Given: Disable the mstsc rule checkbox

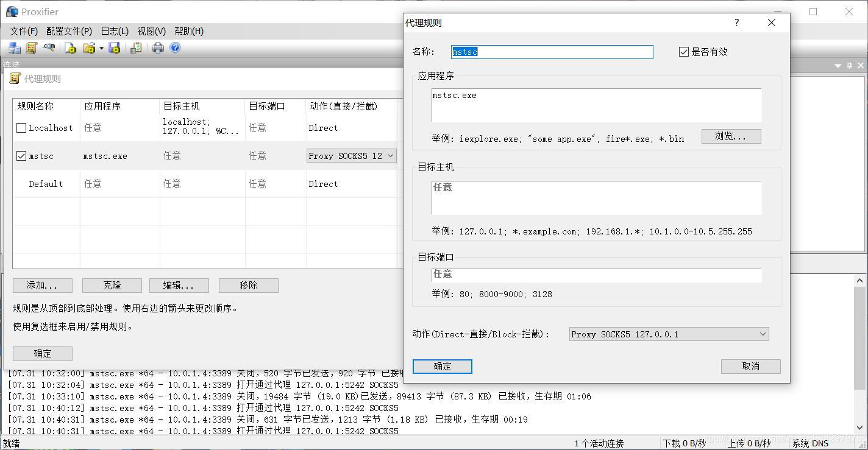Looking at the screenshot, I should pos(21,156).
